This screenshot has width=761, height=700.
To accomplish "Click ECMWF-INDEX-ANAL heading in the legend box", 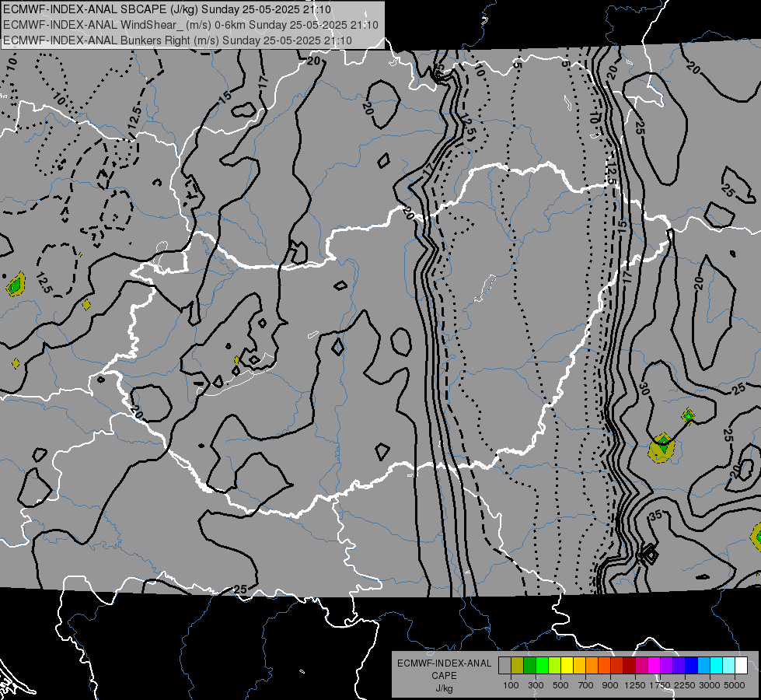I will pyautogui.click(x=444, y=663).
